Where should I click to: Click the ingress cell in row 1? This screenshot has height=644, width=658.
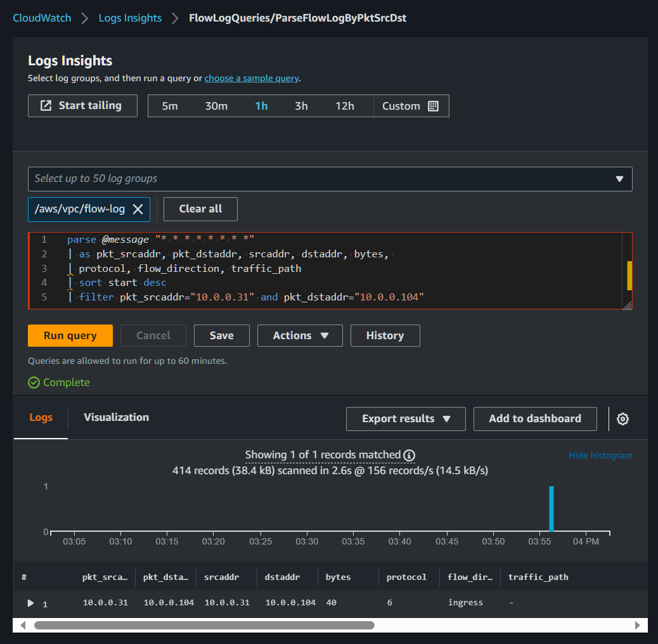coord(465,603)
